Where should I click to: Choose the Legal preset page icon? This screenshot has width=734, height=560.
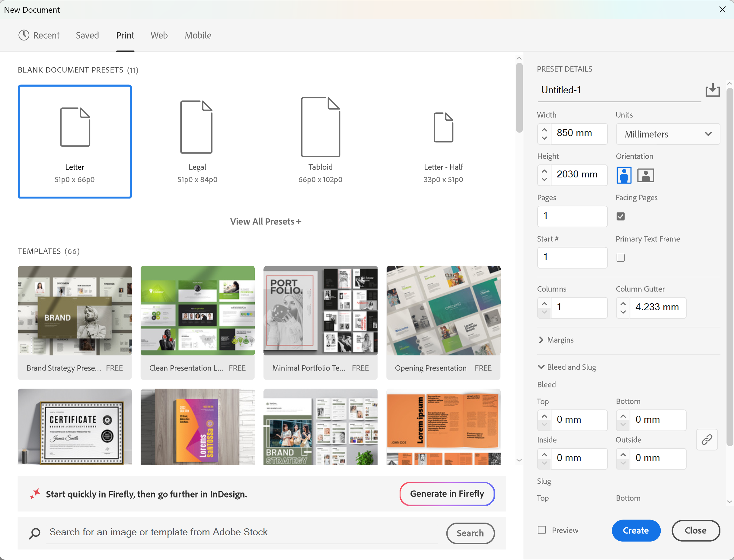196,127
